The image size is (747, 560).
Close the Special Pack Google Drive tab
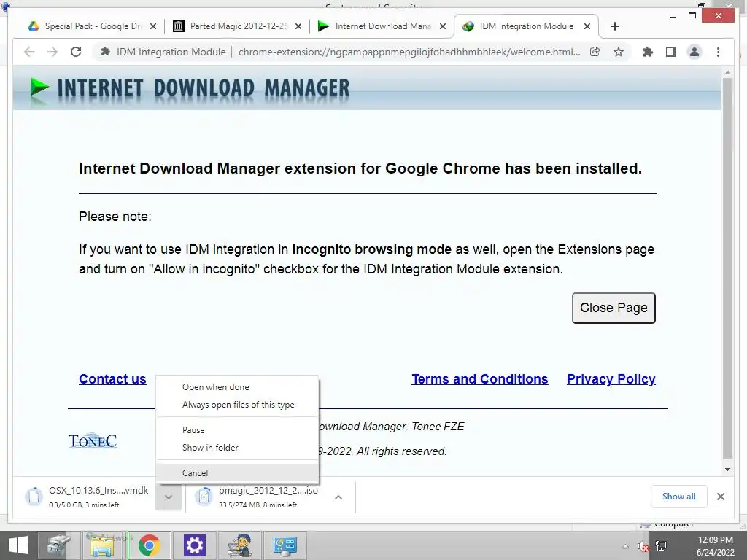[153, 26]
